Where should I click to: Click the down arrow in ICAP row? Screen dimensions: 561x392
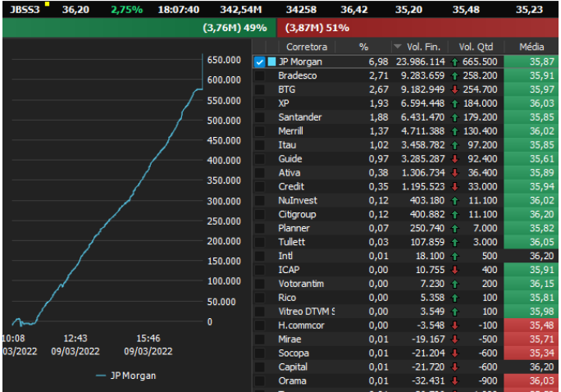coord(454,270)
